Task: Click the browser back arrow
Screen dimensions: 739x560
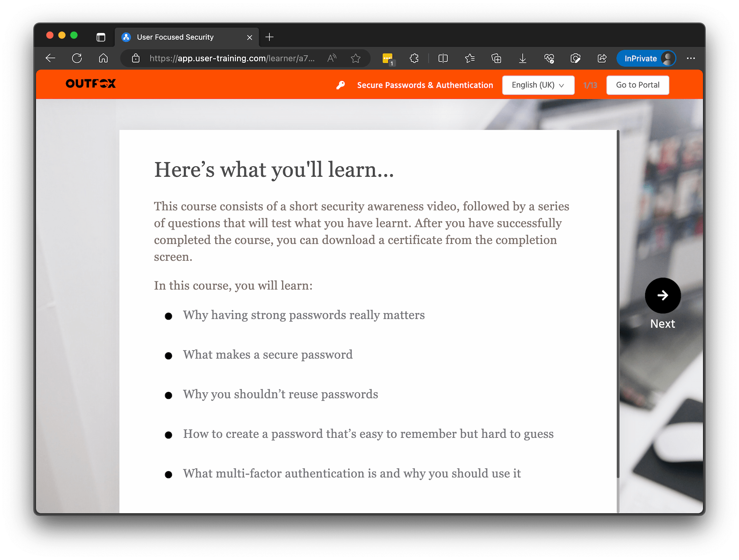Action: (x=50, y=58)
